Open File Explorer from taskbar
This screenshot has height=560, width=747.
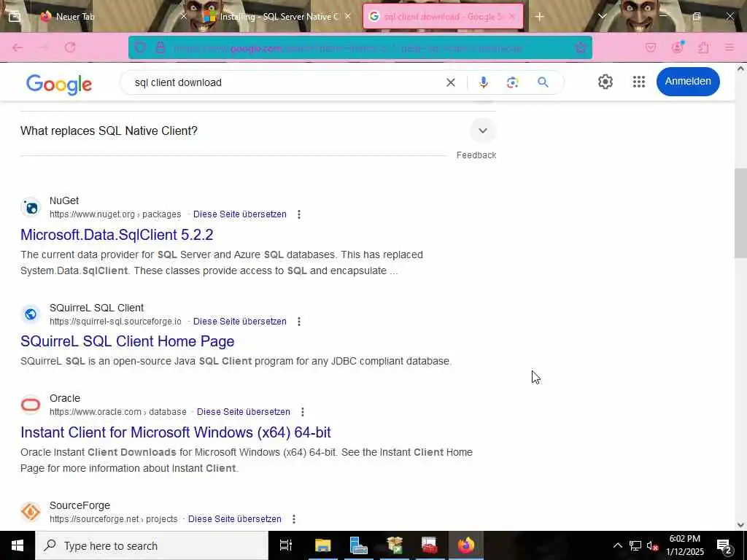click(x=322, y=545)
